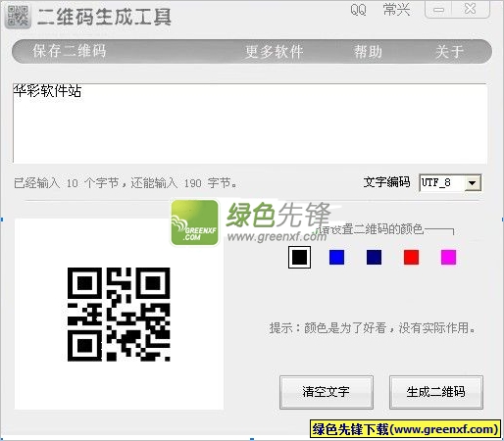
Task: Open the 保存二维码 menu
Action: (x=70, y=51)
